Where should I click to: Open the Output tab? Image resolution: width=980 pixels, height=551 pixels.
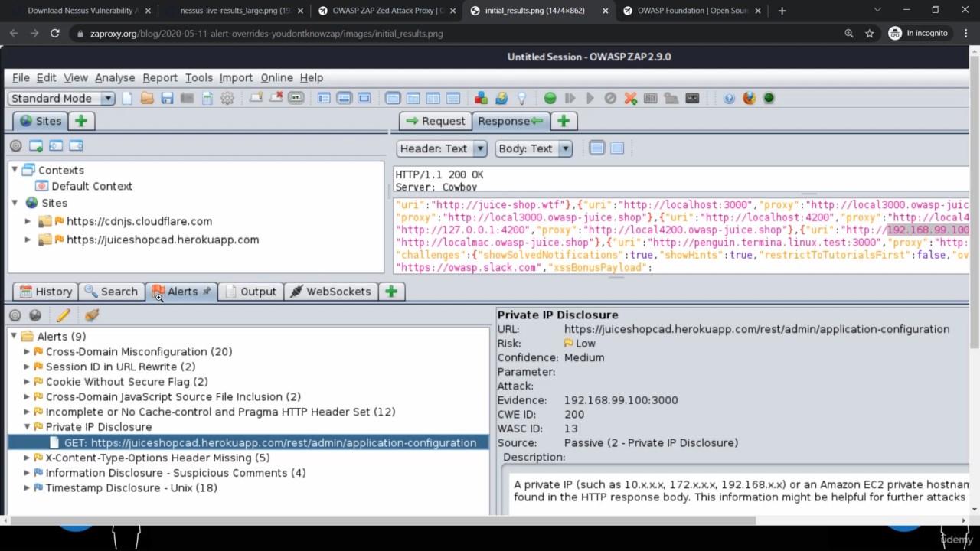(250, 292)
